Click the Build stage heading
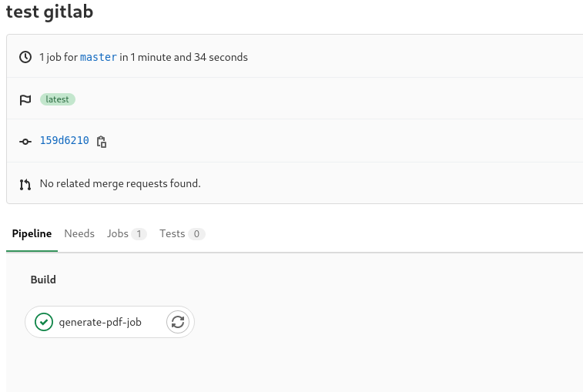This screenshot has height=392, width=583. pyautogui.click(x=43, y=280)
